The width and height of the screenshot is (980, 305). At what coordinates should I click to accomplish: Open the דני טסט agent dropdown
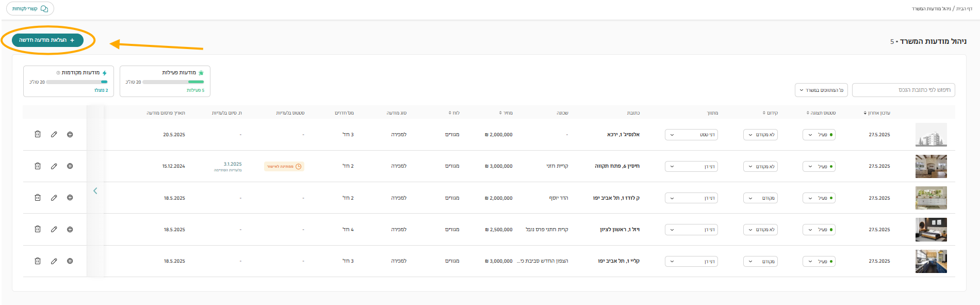[691, 135]
